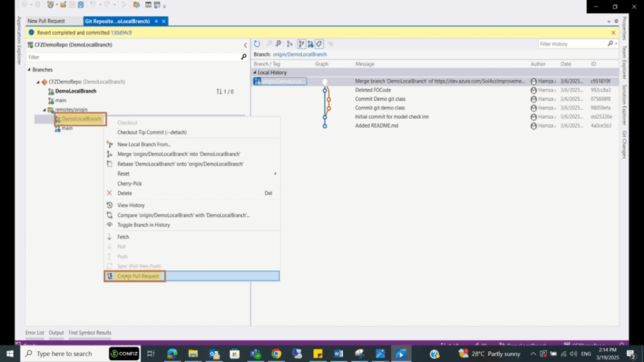Select 'Initial commit for model check inn'

(435, 117)
